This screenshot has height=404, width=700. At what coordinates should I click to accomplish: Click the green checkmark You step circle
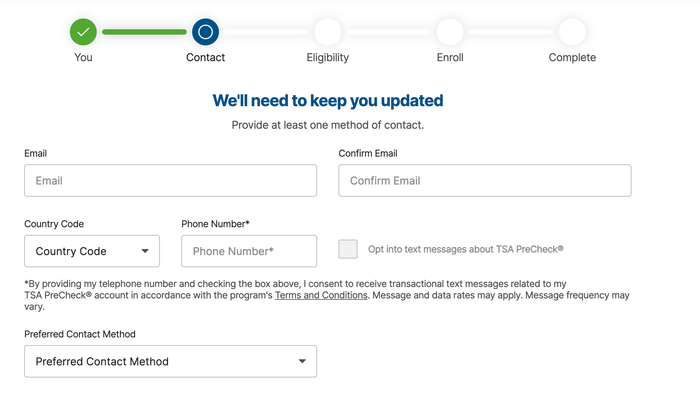[83, 32]
